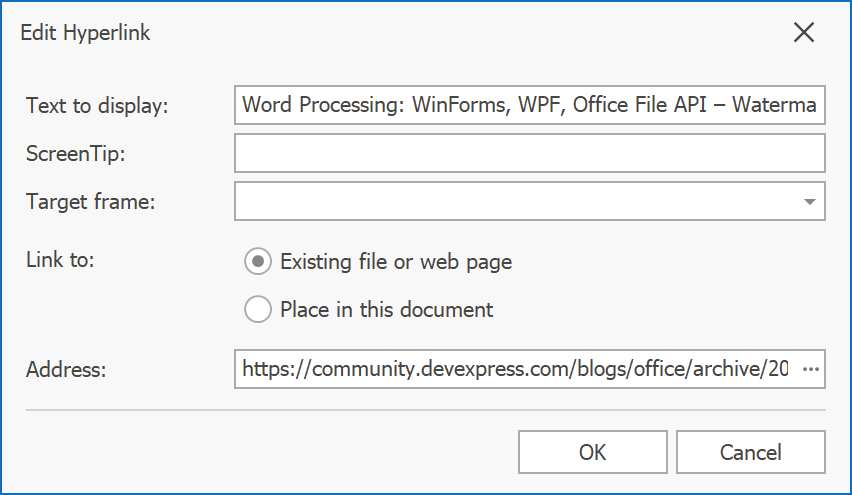
Task: Click the browse ellipsis in the Address field
Action: point(811,370)
